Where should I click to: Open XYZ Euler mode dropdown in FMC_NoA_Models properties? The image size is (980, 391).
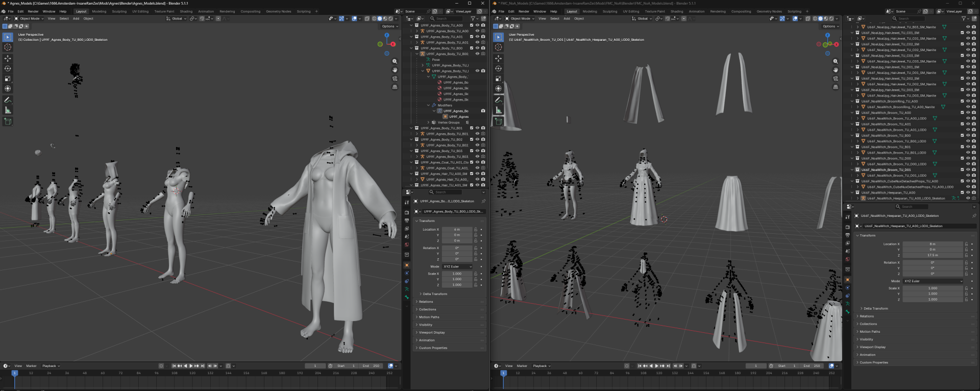(x=933, y=281)
